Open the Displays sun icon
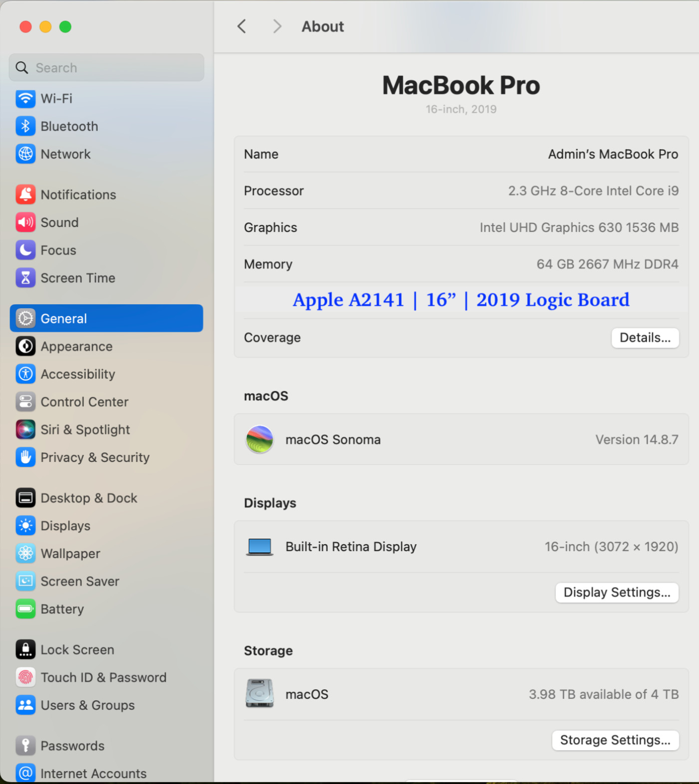Viewport: 699px width, 784px height. click(x=25, y=526)
